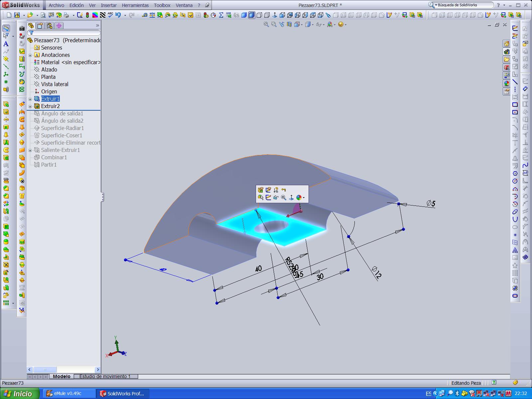
Task: Click the New document icon
Action: pyautogui.click(x=9, y=15)
